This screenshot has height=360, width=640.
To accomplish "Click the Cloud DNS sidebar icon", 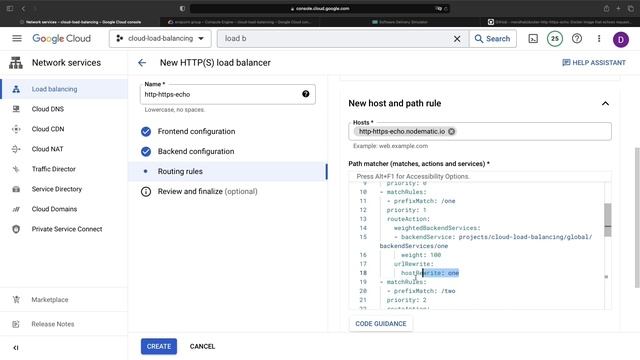I will coord(16,109).
